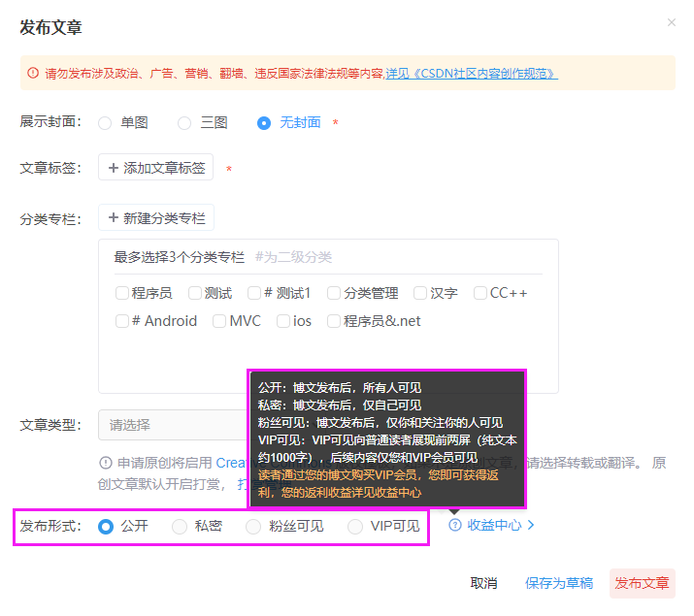Select the 单图 cover option
The image size is (694, 616).
pyautogui.click(x=105, y=123)
